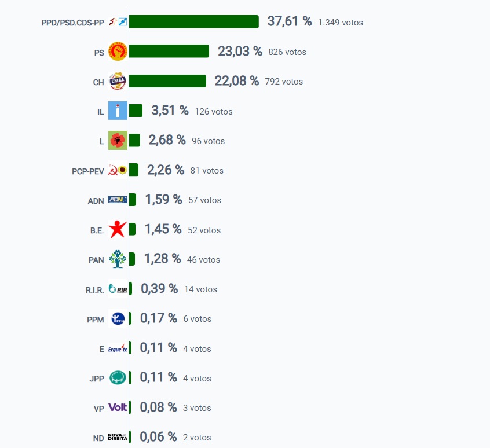Image resolution: width=490 pixels, height=448 pixels.
Task: Click the PPD/PSD.CDS-PP green result bar
Action: click(x=194, y=21)
